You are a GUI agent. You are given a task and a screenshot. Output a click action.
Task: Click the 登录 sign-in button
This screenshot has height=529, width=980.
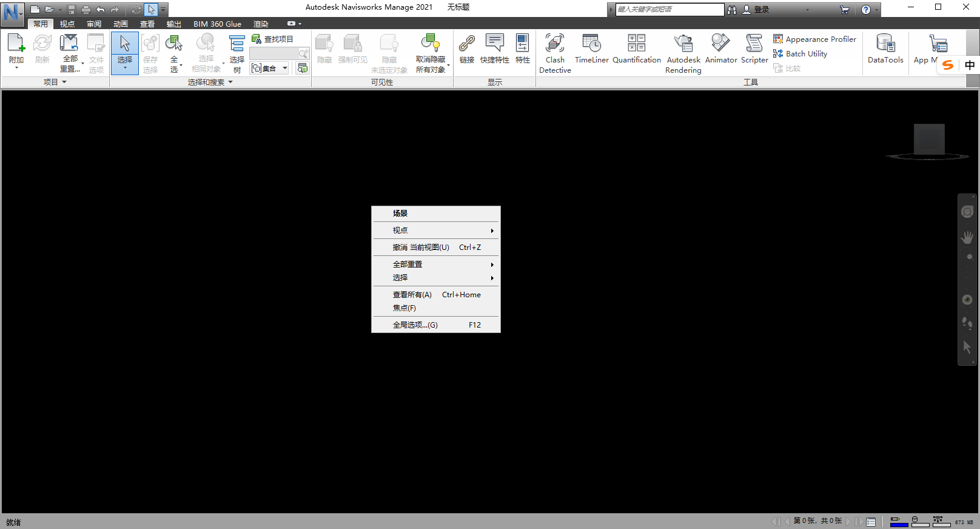[756, 9]
